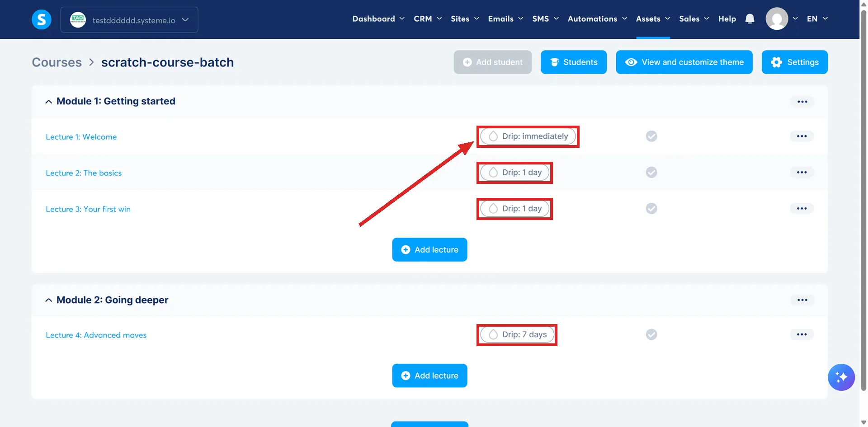
Task: Add lecture to Module 1
Action: [x=429, y=249]
